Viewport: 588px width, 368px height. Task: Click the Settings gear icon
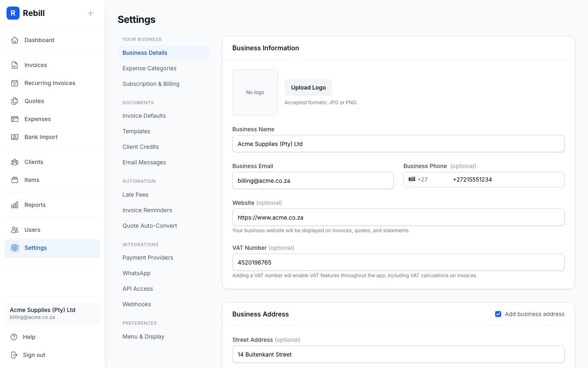15,248
